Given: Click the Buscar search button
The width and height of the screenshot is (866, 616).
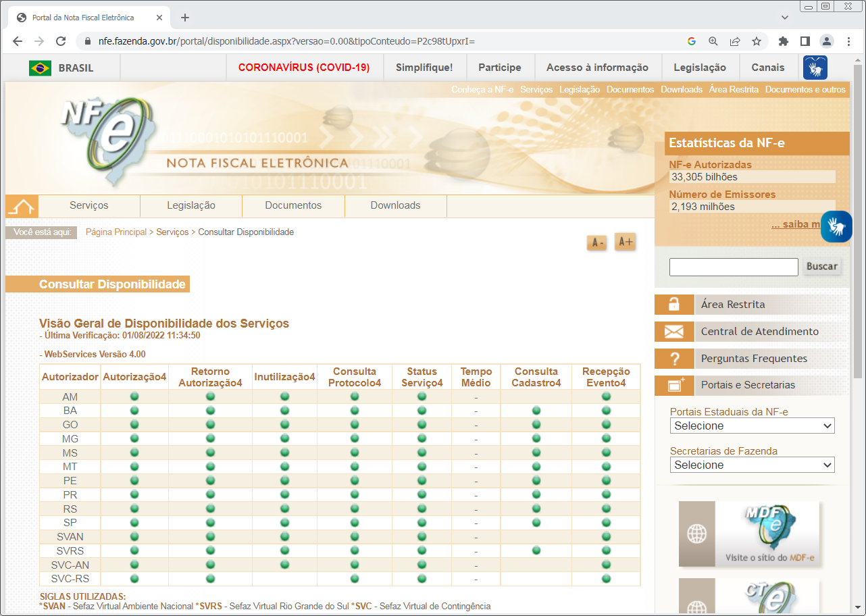Looking at the screenshot, I should click(x=822, y=266).
